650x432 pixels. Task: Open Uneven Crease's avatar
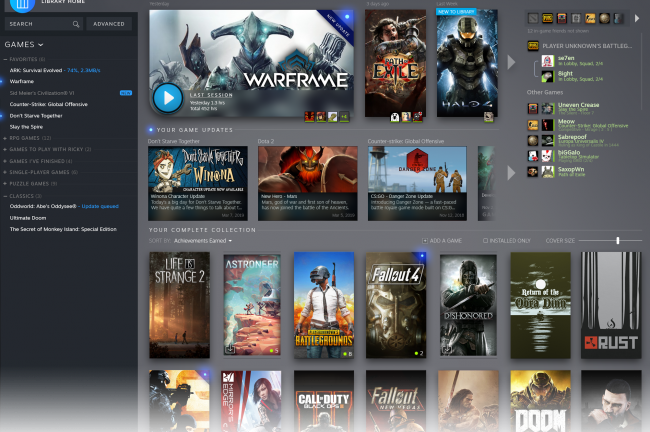click(548, 109)
